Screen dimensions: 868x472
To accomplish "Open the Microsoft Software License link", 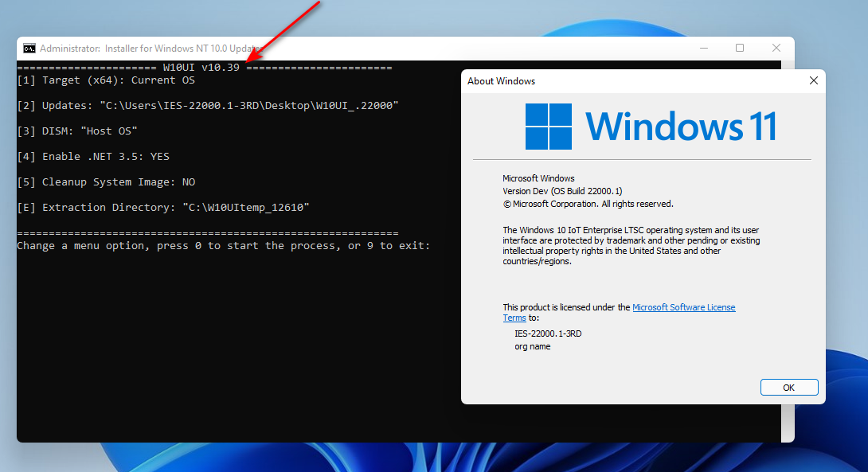I will pyautogui.click(x=684, y=308).
